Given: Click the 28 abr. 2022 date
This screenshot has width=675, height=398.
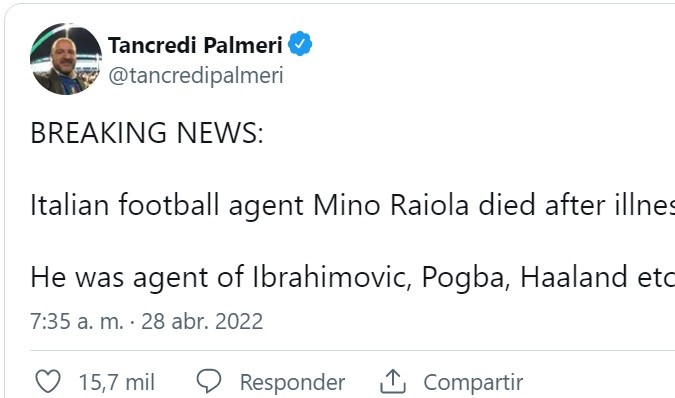Looking at the screenshot, I should point(202,321).
